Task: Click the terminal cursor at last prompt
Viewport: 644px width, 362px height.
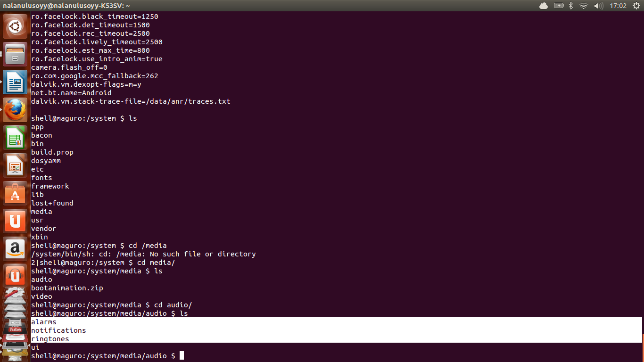Action: point(182,356)
